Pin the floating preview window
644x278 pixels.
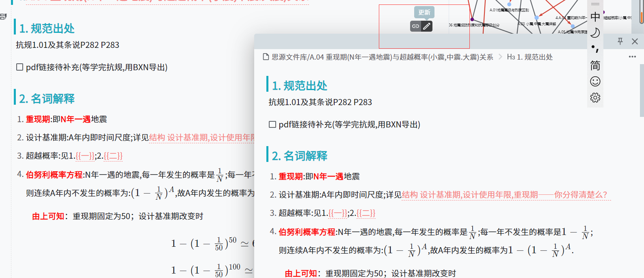(620, 41)
